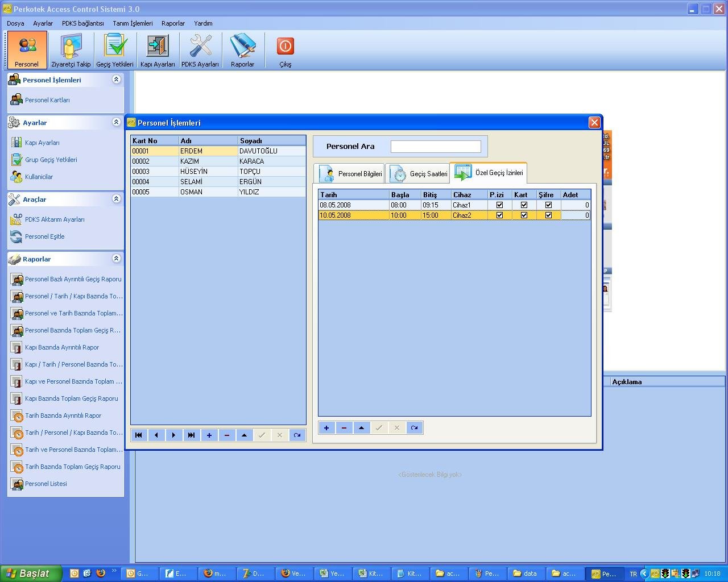This screenshot has height=582, width=728.
Task: Switch to the Geçiş Saatleri tab
Action: point(419,173)
